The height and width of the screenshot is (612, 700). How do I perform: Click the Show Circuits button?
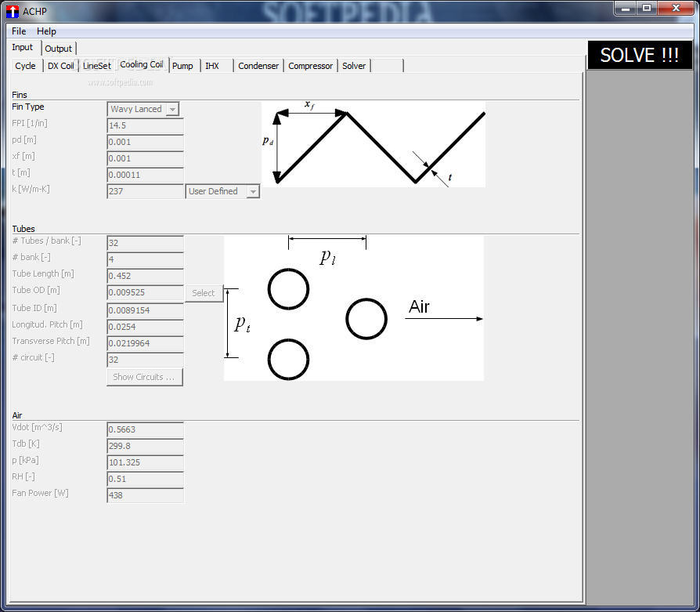[145, 378]
